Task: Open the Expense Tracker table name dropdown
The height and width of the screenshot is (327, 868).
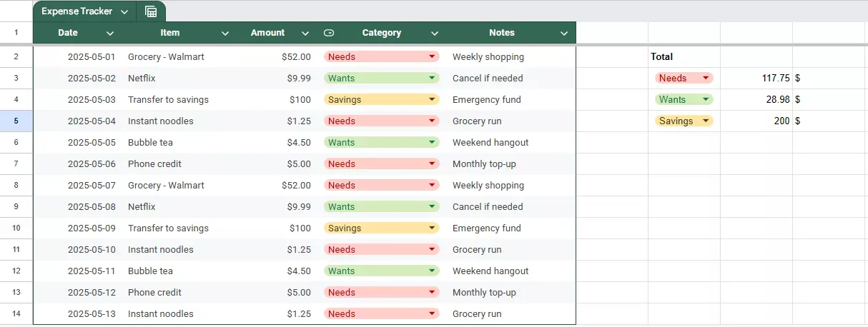Action: click(x=125, y=11)
